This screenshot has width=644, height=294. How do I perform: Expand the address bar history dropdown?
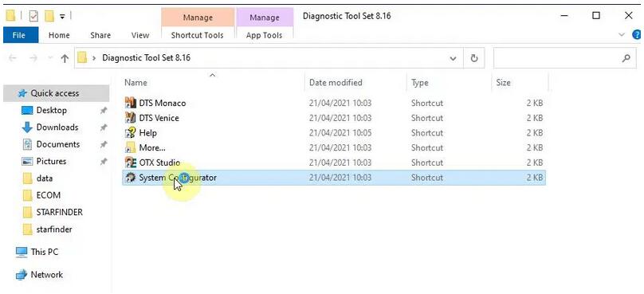(453, 58)
